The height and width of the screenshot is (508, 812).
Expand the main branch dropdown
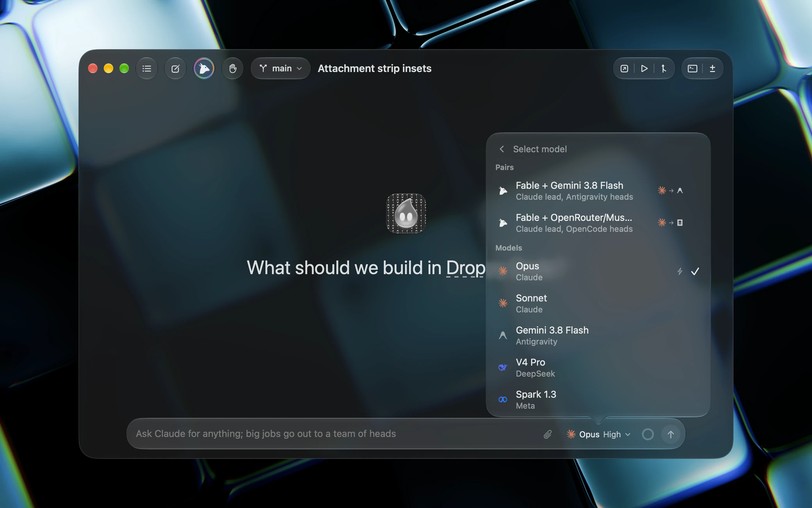click(280, 68)
